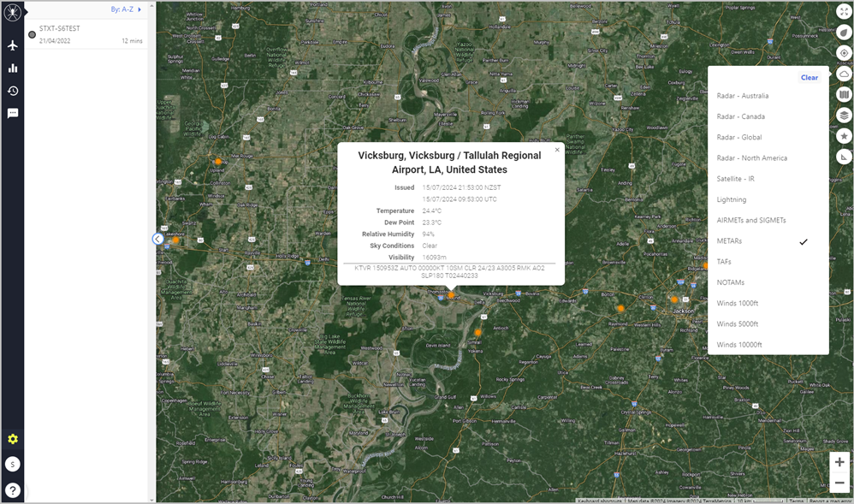Enable the Lightning layer
Viewport: 854px width, 504px height.
(x=768, y=199)
